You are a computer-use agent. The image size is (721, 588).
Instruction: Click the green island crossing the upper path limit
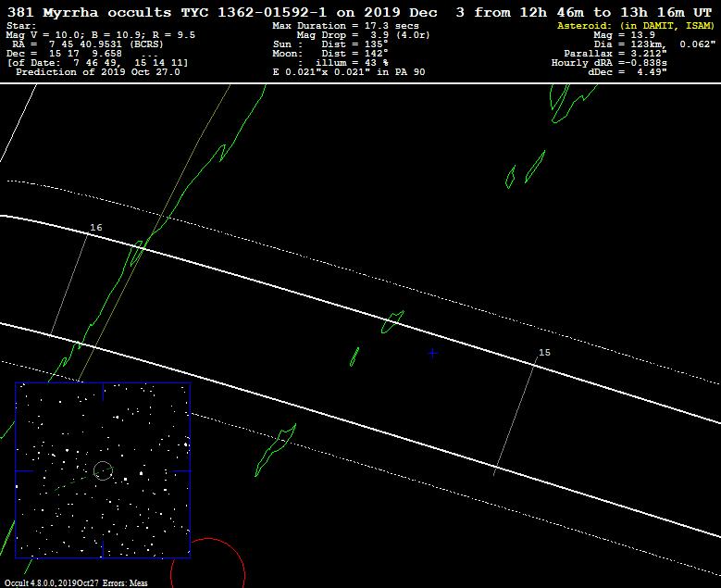coord(392,321)
